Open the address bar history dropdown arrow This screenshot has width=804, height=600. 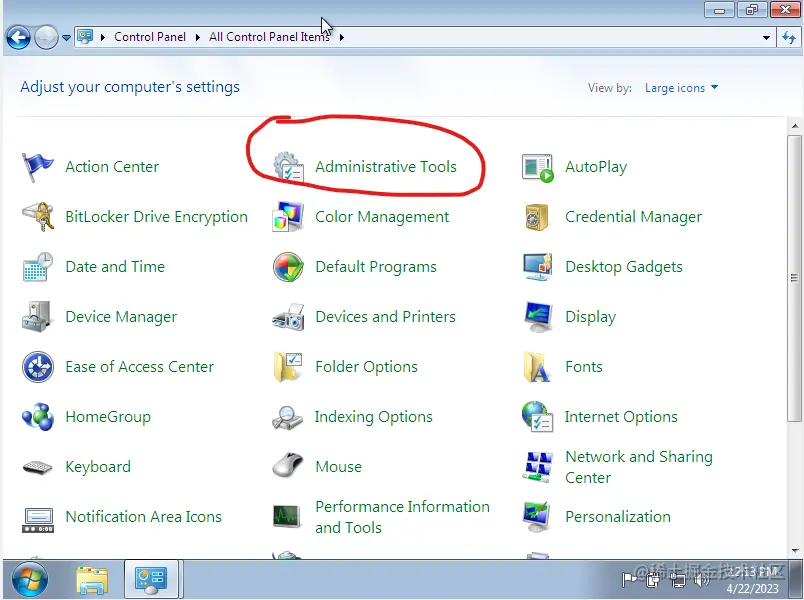point(766,37)
